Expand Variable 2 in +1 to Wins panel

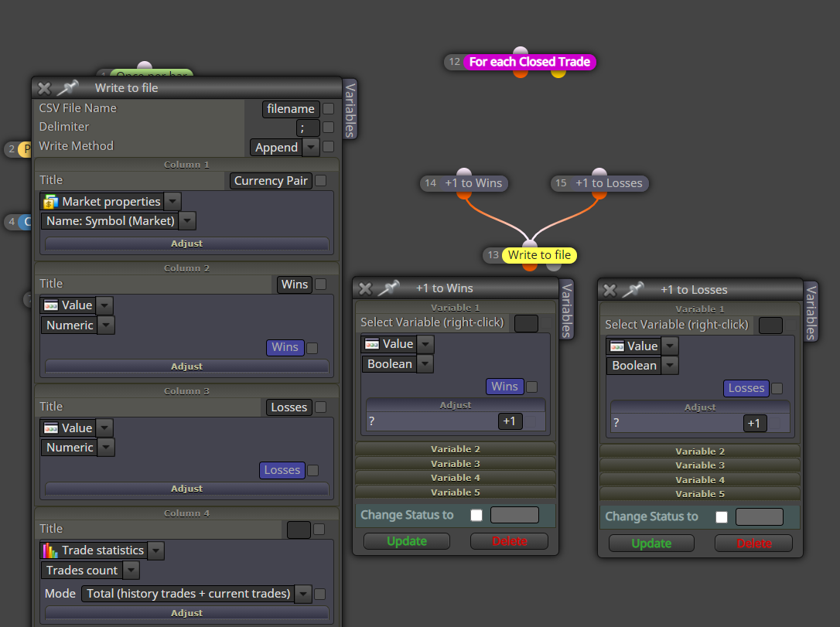coord(456,449)
